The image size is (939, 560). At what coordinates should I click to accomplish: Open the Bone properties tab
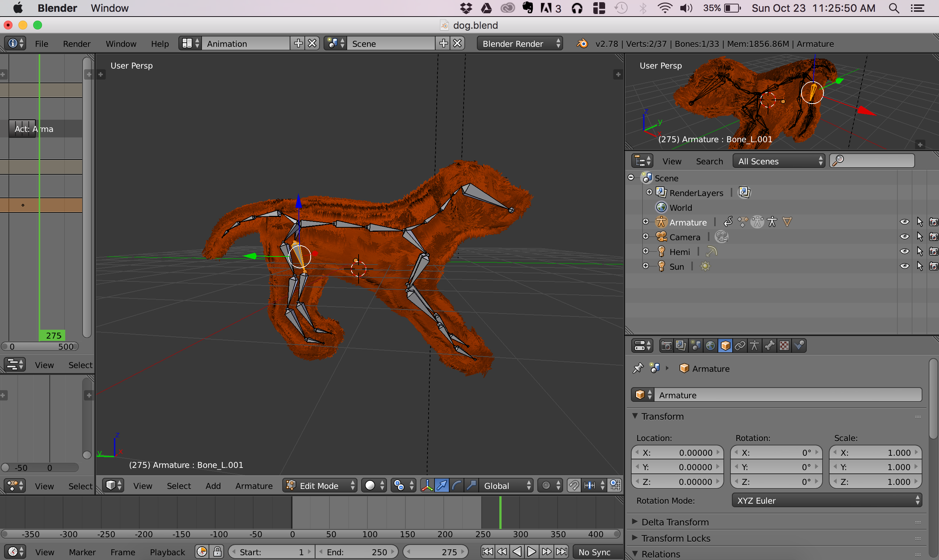769,346
